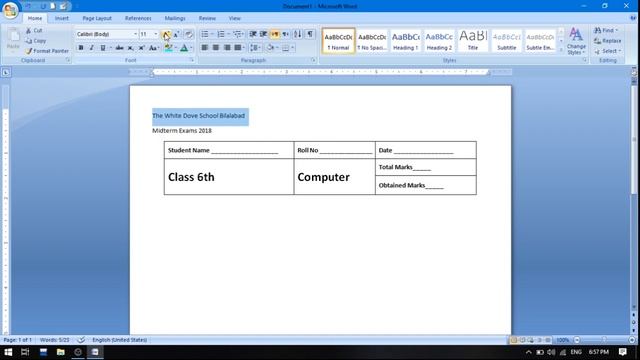This screenshot has height=360, width=640.
Task: Click Align Text Right icon
Action: (x=227, y=48)
